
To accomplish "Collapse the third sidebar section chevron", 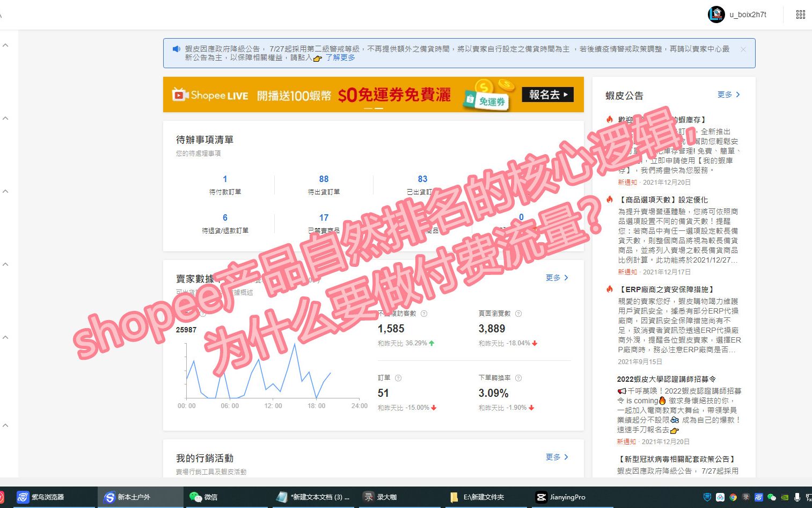I will coord(5,191).
